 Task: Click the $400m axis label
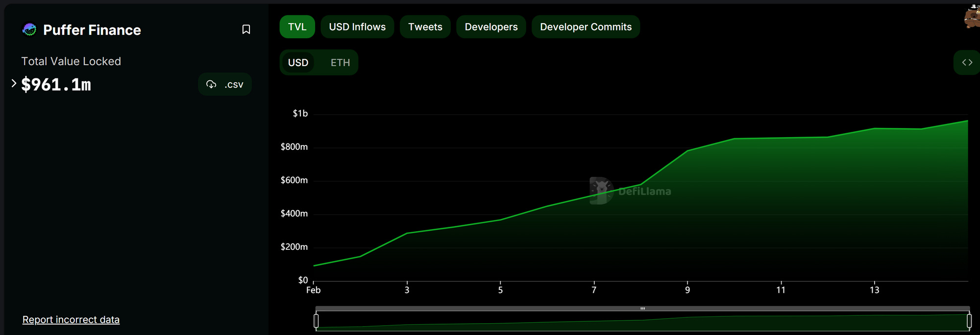tap(294, 213)
